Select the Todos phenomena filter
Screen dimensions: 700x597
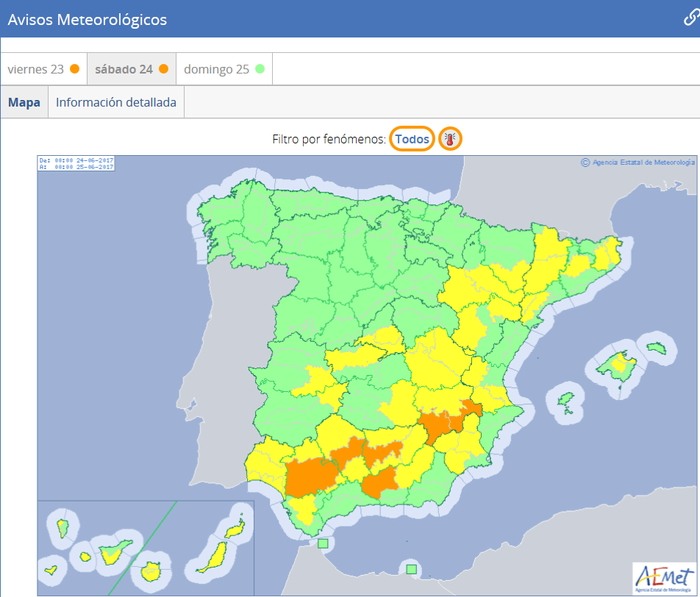click(x=412, y=139)
